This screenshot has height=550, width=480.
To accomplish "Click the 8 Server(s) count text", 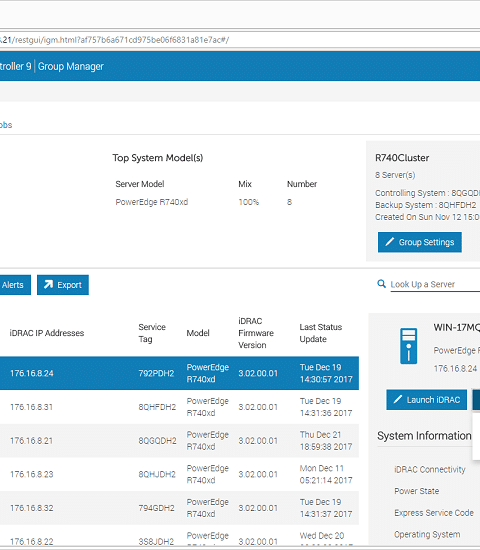I will click(x=395, y=175).
